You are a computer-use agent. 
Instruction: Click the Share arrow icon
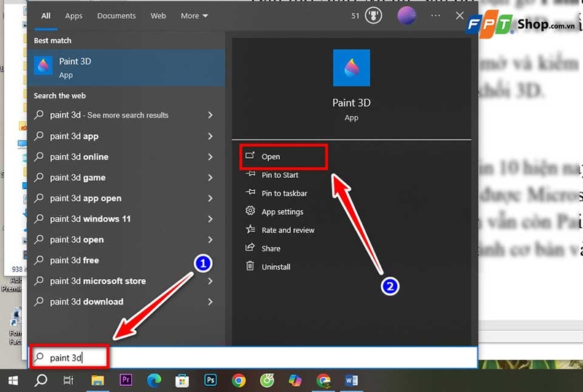[250, 247]
